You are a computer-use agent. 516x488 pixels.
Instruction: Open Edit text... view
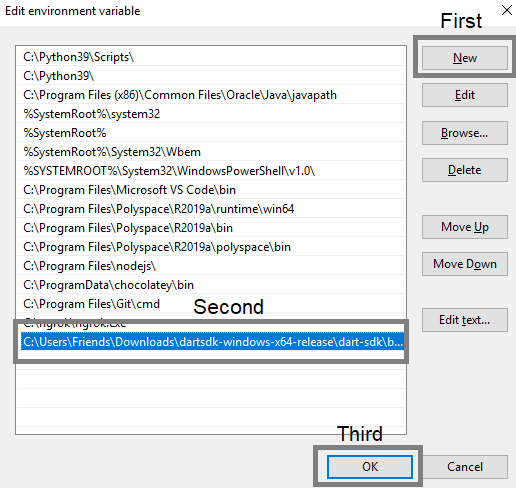[x=465, y=320]
